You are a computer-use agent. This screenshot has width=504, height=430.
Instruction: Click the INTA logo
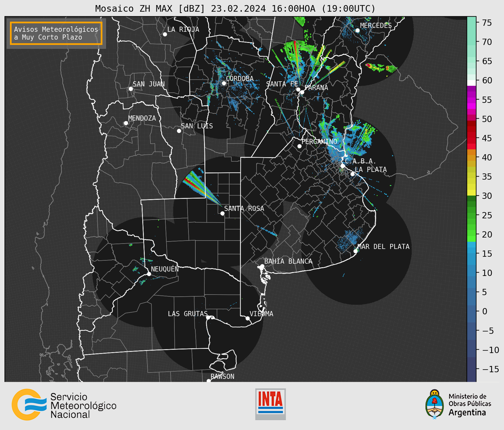tap(270, 404)
